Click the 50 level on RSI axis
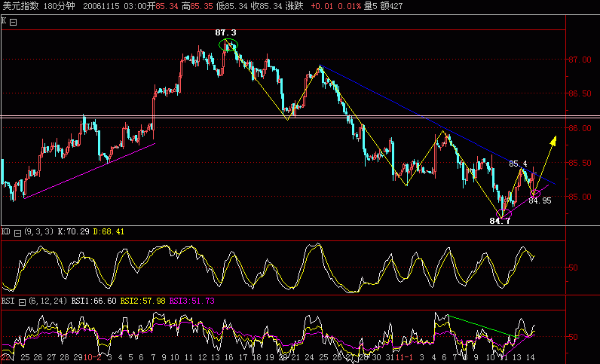 [x=573, y=337]
